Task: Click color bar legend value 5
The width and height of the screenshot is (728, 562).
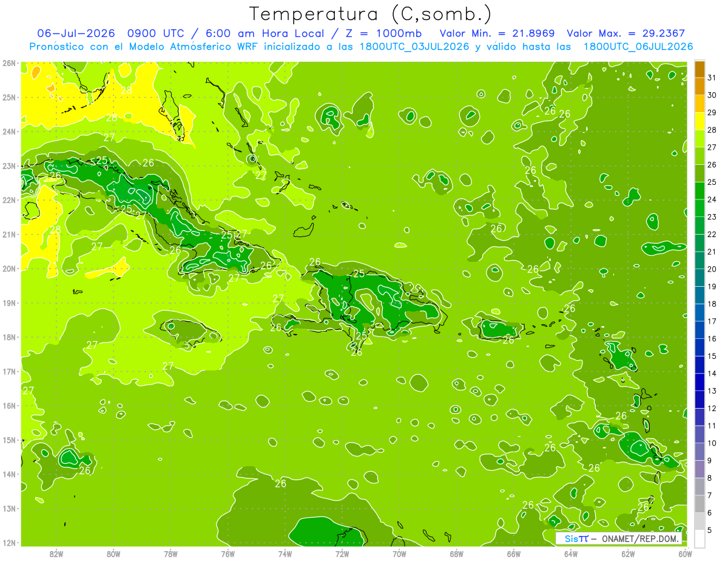Action: [710, 530]
